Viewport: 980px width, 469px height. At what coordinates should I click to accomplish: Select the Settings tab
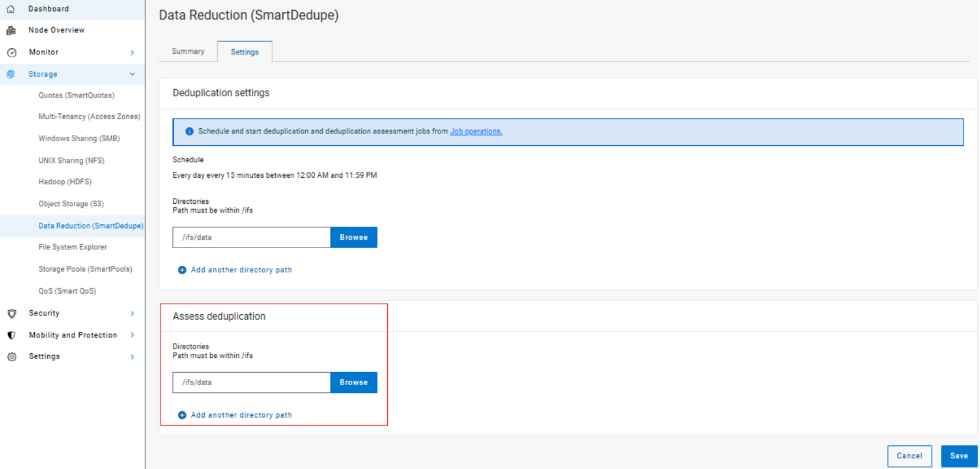pyautogui.click(x=245, y=52)
